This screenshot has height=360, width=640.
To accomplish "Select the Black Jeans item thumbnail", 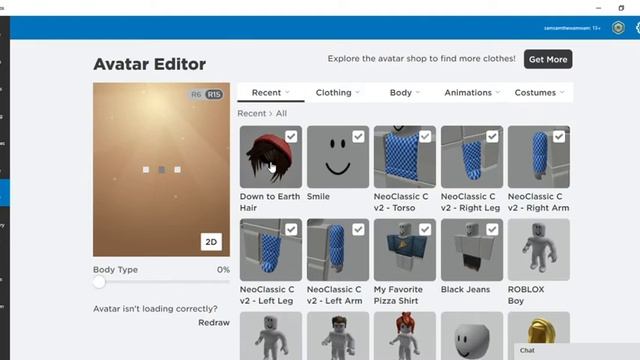I will [472, 250].
